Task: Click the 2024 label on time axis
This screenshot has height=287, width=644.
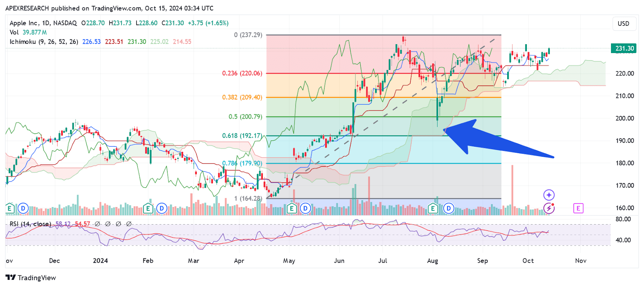Action: coord(101,260)
